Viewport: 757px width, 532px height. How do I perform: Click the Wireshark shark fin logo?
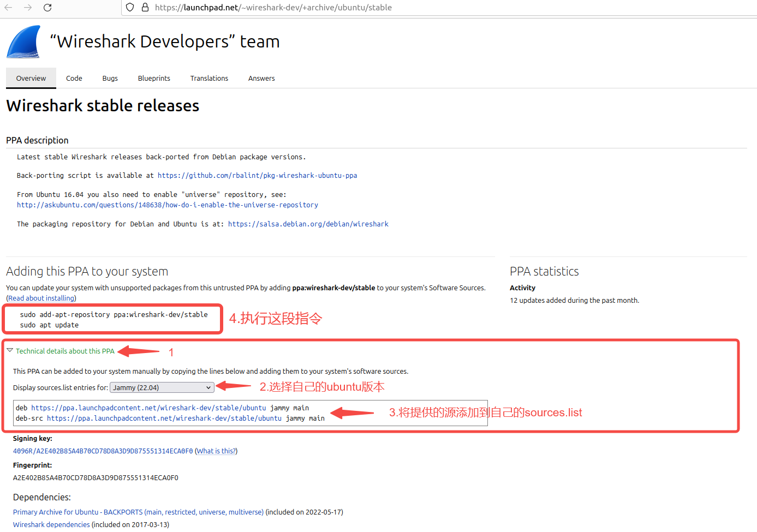pyautogui.click(x=23, y=41)
